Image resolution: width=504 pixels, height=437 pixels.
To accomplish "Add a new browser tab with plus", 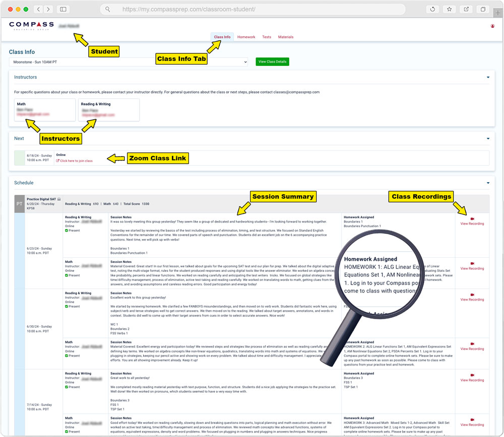I will pyautogui.click(x=497, y=13).
